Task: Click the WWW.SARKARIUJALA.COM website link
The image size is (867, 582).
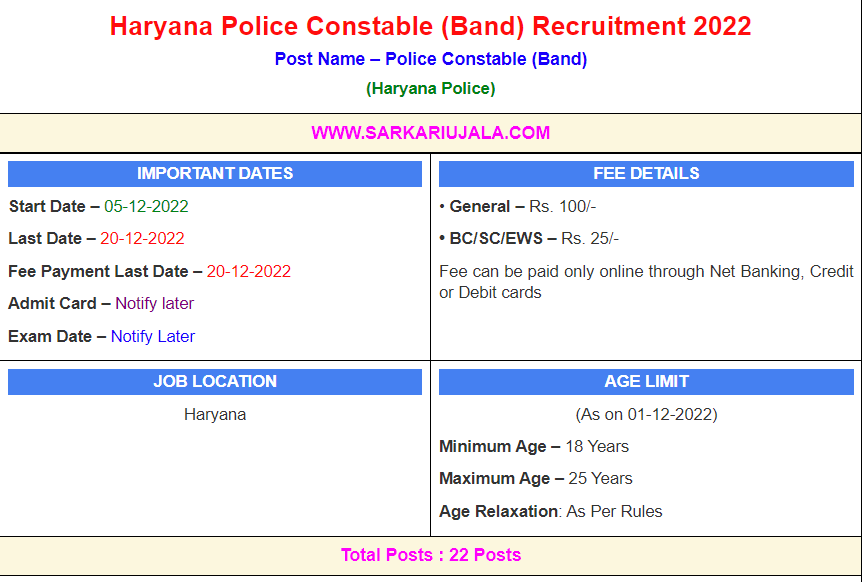Action: tap(430, 133)
